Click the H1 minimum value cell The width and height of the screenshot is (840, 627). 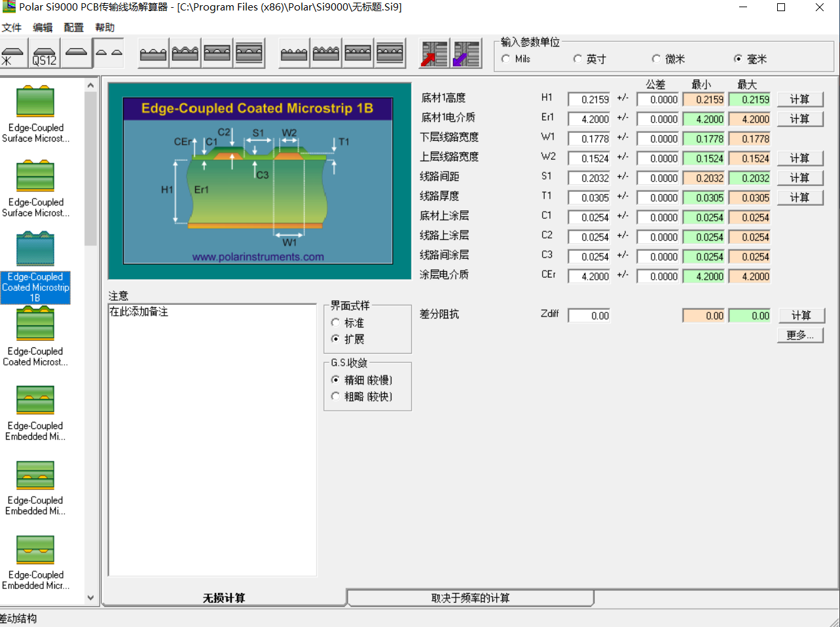704,100
